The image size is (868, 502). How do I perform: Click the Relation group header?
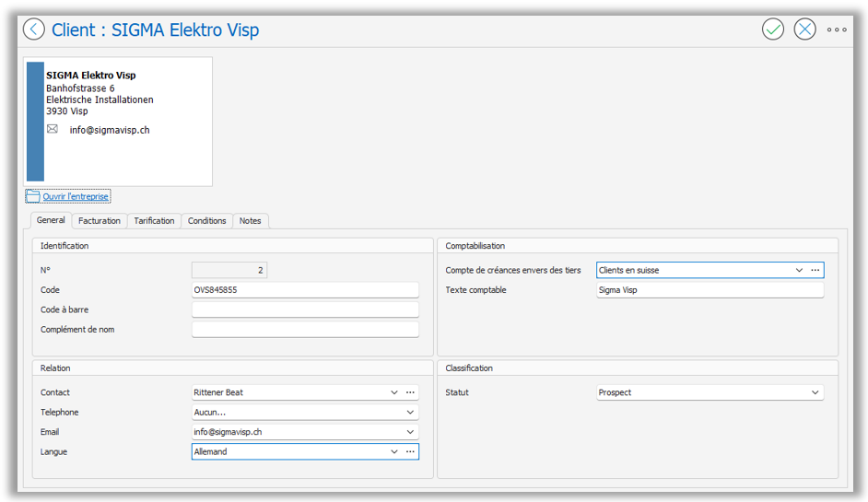55,368
